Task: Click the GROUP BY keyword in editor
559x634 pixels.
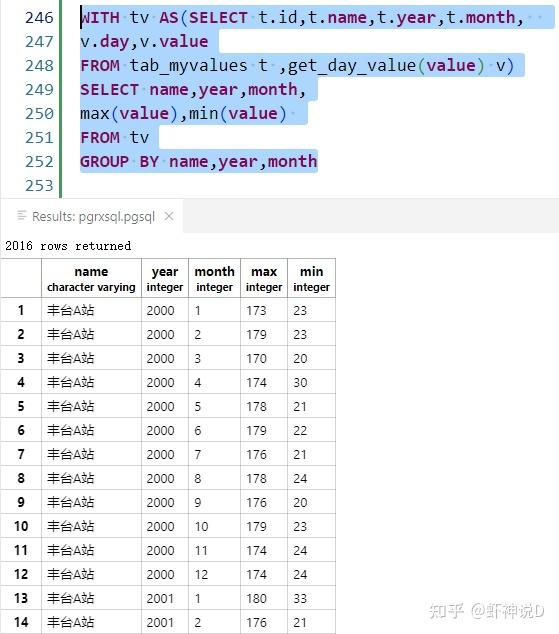Action: click(119, 162)
